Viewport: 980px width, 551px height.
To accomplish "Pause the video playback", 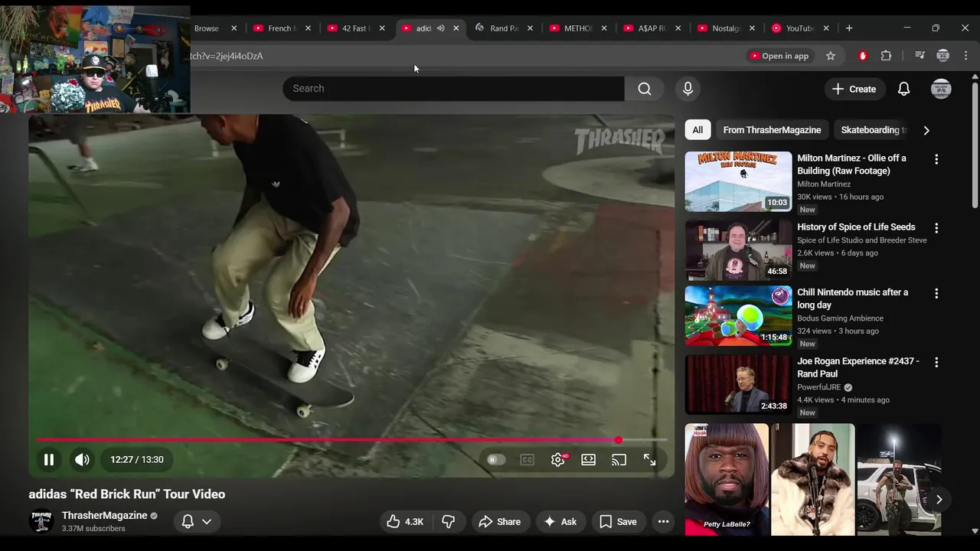I will pos(48,460).
